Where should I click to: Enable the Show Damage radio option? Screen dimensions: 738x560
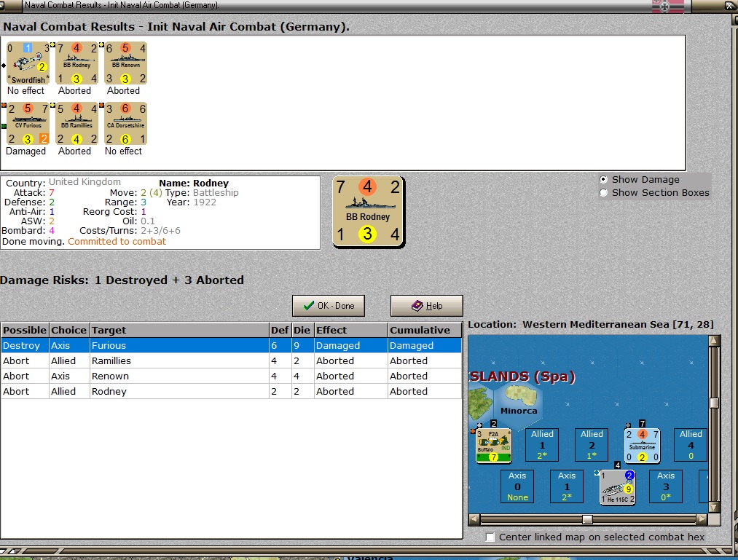(x=604, y=179)
